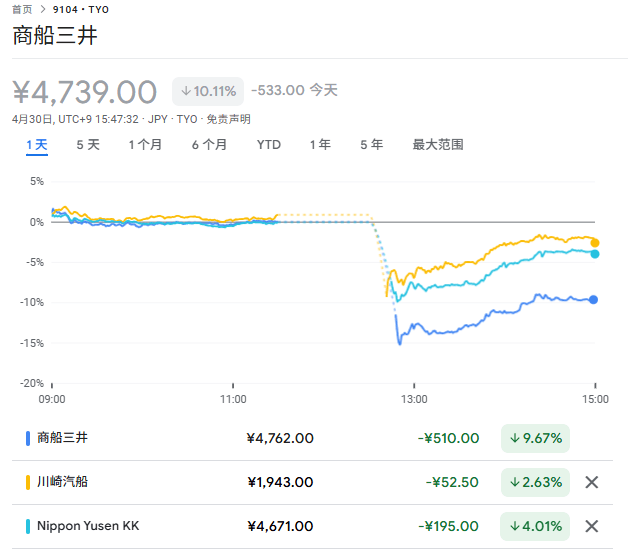Click the 首页 breadcrumb link
Viewport: 628px width, 553px height.
[x=22, y=9]
